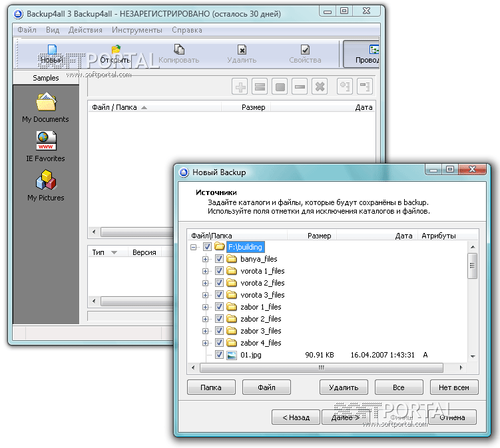
Task: Uncheck the banya_files checkbox
Action: [219, 258]
